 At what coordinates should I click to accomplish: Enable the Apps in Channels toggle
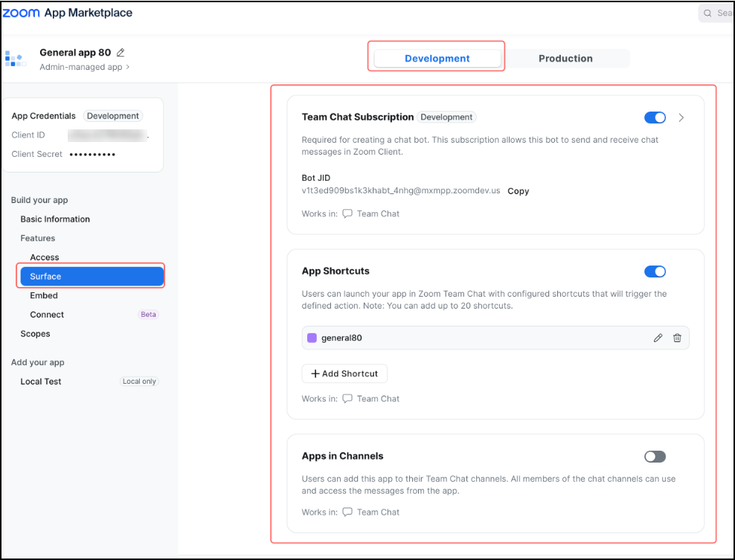655,457
